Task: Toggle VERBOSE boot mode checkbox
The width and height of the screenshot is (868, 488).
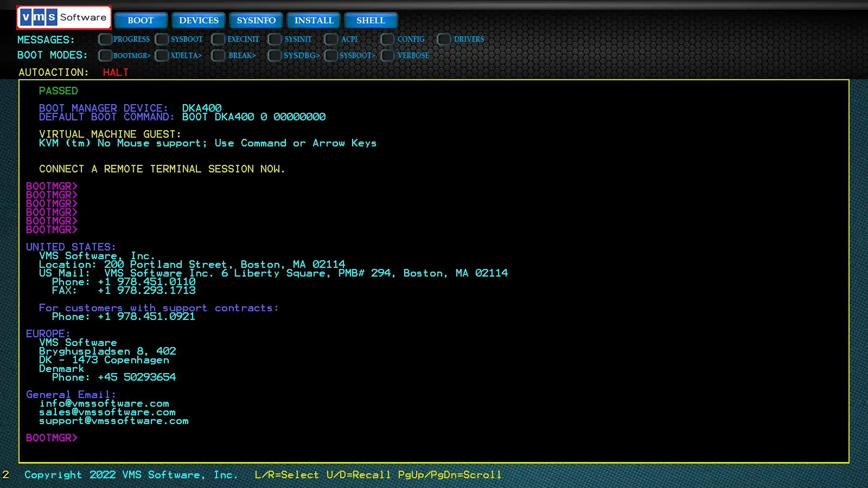Action: [x=387, y=55]
